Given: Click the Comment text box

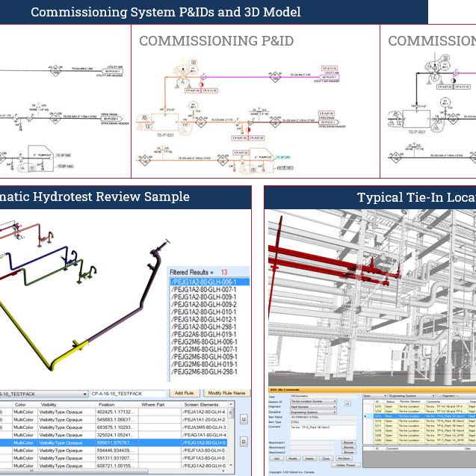Looking at the screenshot, I should [324, 432].
